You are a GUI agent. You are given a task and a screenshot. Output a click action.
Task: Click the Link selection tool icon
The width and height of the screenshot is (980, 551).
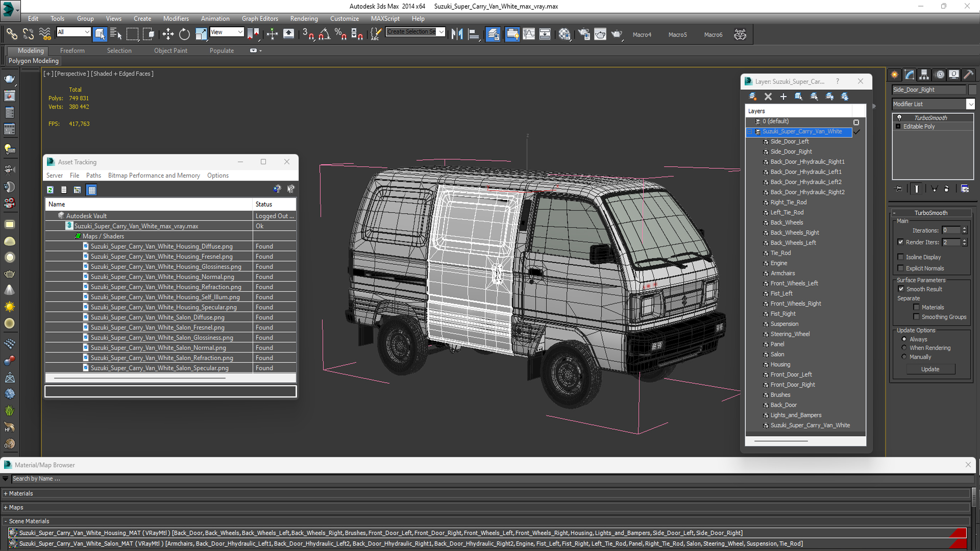pos(11,34)
